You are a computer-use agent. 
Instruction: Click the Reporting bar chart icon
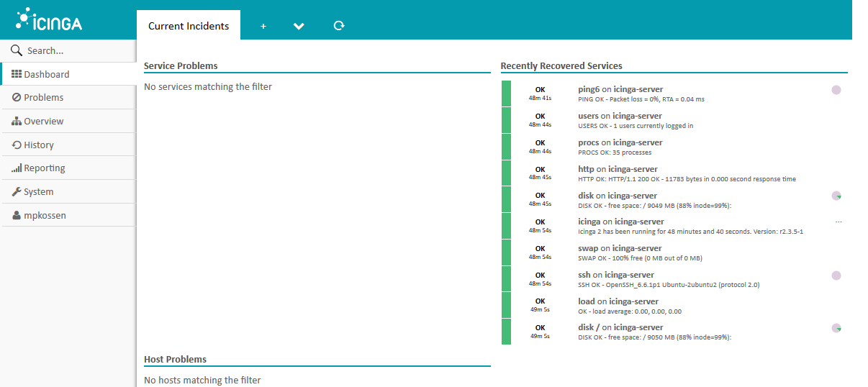click(17, 168)
